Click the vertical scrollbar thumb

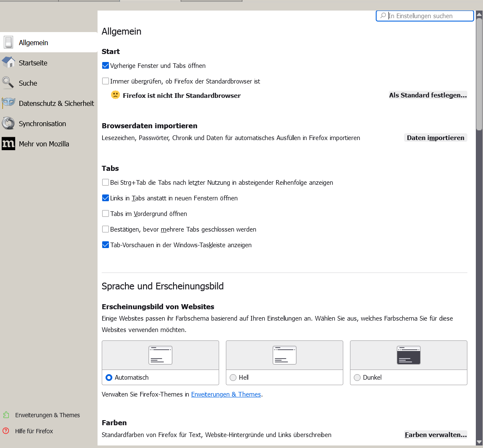(x=479, y=74)
